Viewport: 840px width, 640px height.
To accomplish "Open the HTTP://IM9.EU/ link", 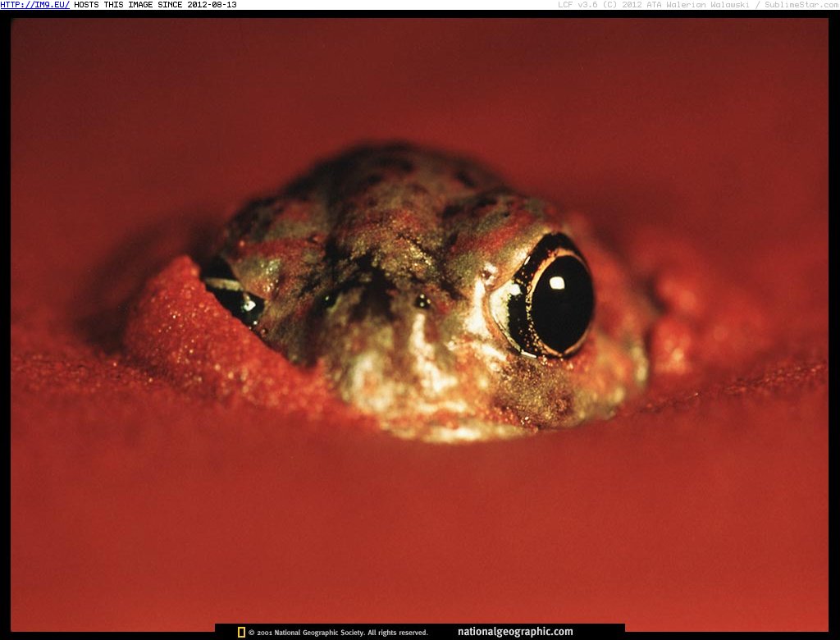I will pos(34,5).
